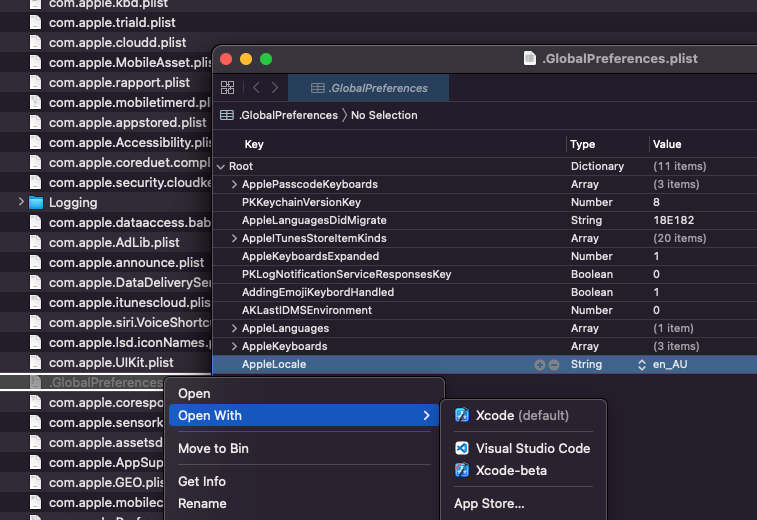Click the Key column header
Screen dimensions: 757x520
pyautogui.click(x=254, y=144)
